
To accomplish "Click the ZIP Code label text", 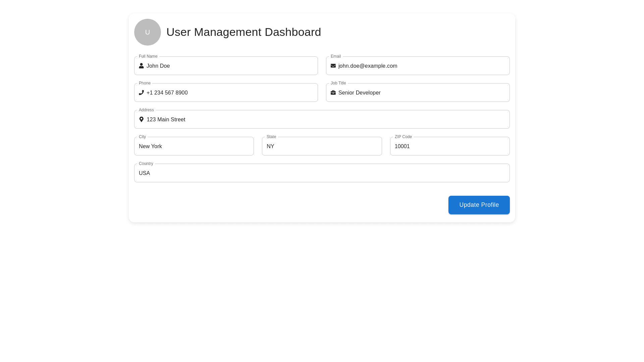I will (403, 137).
